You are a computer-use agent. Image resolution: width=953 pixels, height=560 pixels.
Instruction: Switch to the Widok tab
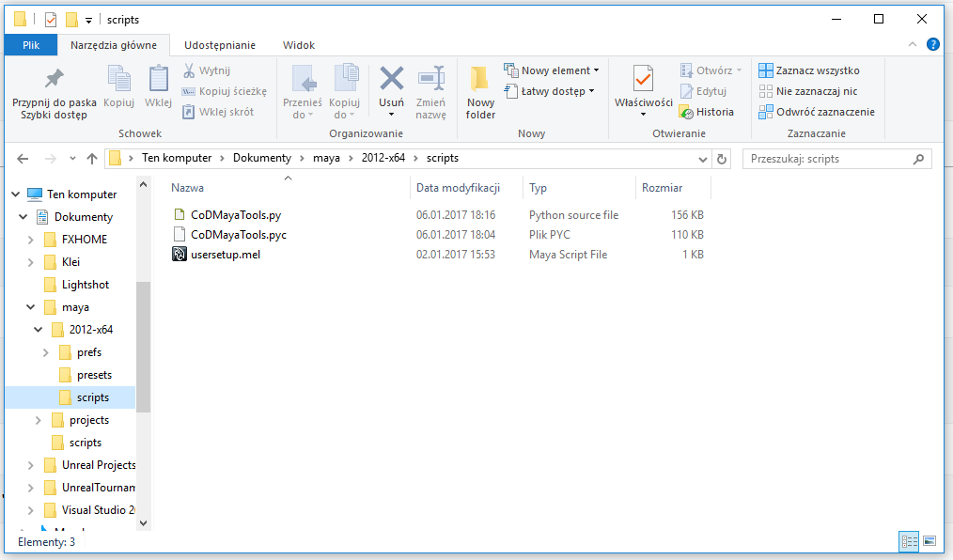tap(299, 45)
